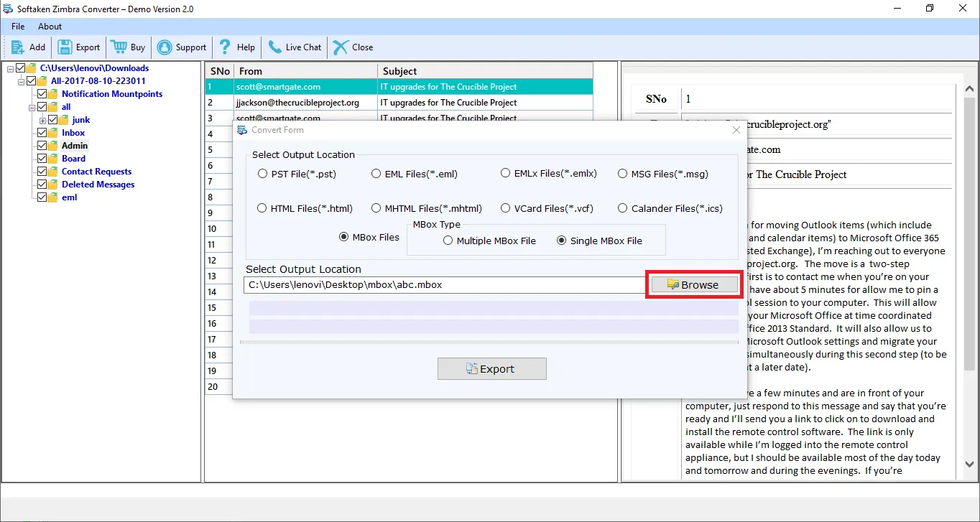Click the Export button in Convert Form
Image resolution: width=980 pixels, height=522 pixels.
pyautogui.click(x=492, y=369)
